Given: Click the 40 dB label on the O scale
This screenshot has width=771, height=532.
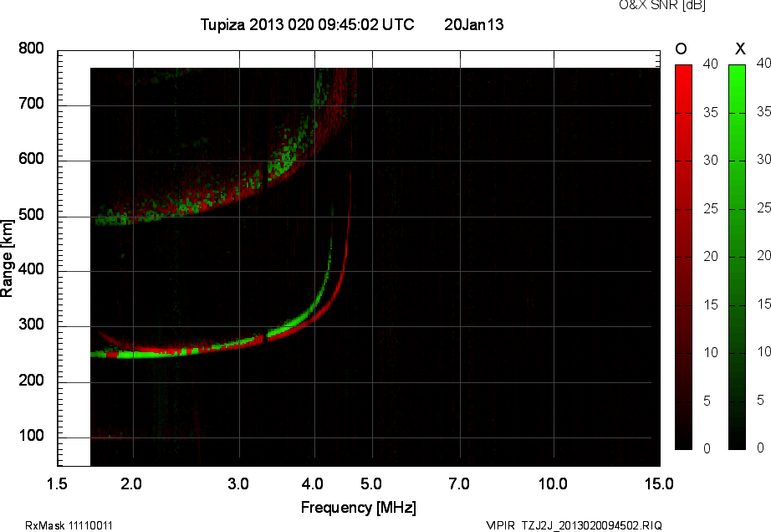Looking at the screenshot, I should [x=711, y=64].
